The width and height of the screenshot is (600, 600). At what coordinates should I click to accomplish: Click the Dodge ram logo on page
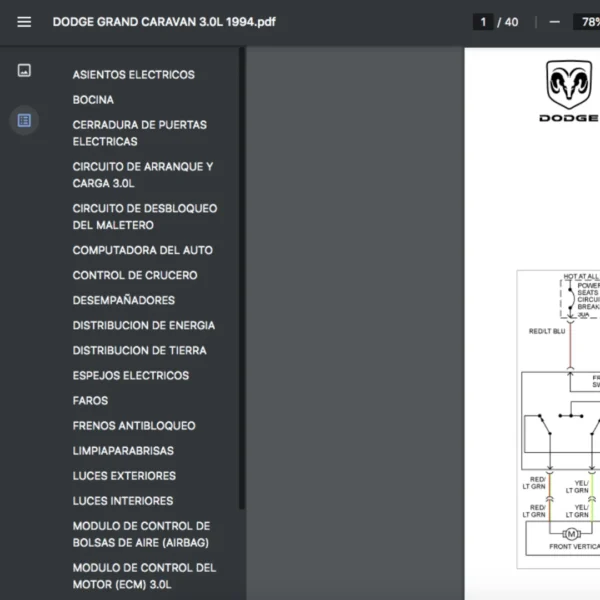coord(569,91)
